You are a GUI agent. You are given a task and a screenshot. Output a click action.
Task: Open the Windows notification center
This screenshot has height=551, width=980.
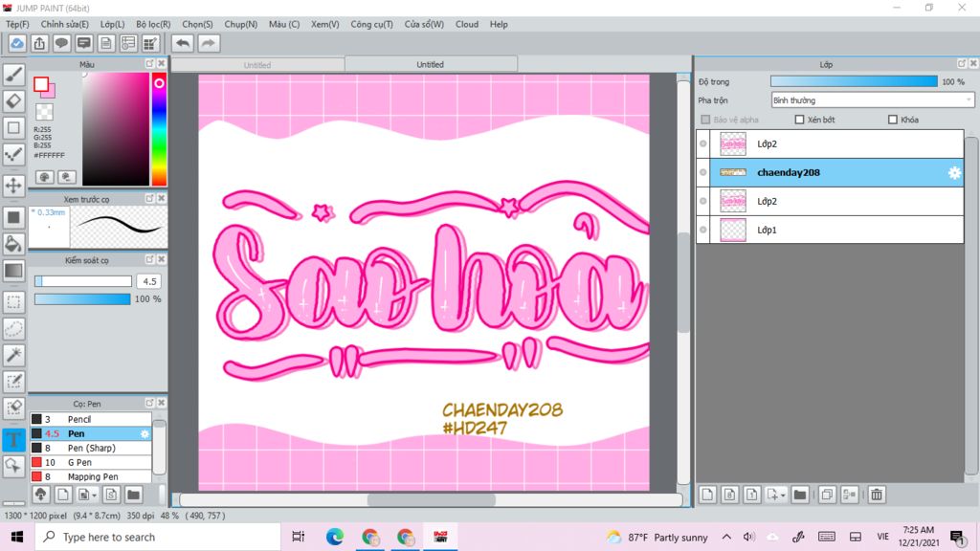(957, 537)
